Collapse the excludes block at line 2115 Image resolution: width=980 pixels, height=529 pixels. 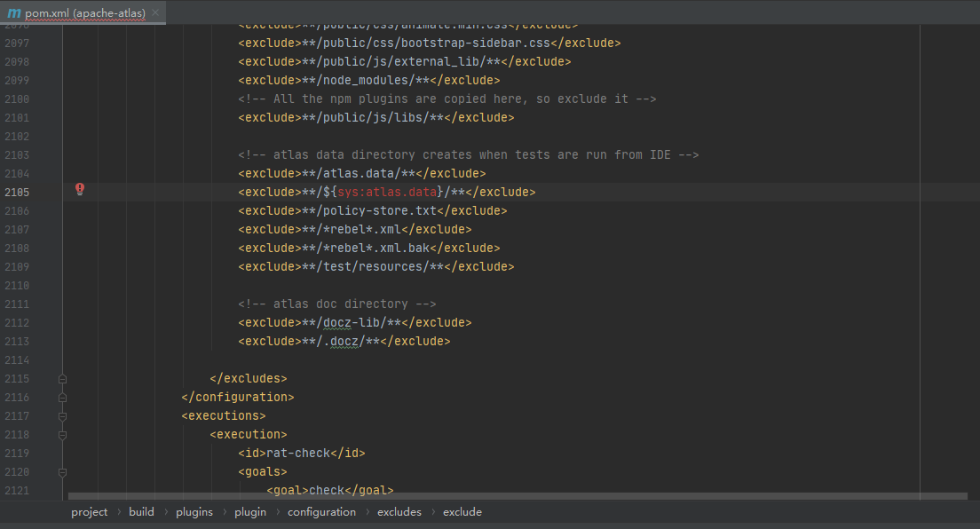62,379
